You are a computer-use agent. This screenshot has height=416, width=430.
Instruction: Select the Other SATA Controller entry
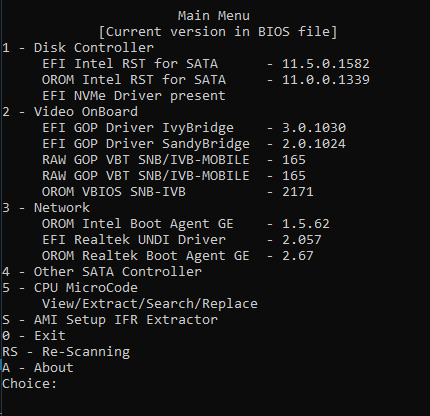point(102,272)
